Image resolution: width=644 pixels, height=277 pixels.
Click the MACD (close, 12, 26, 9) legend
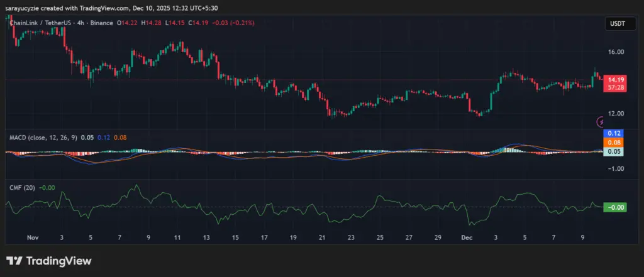[x=44, y=138]
